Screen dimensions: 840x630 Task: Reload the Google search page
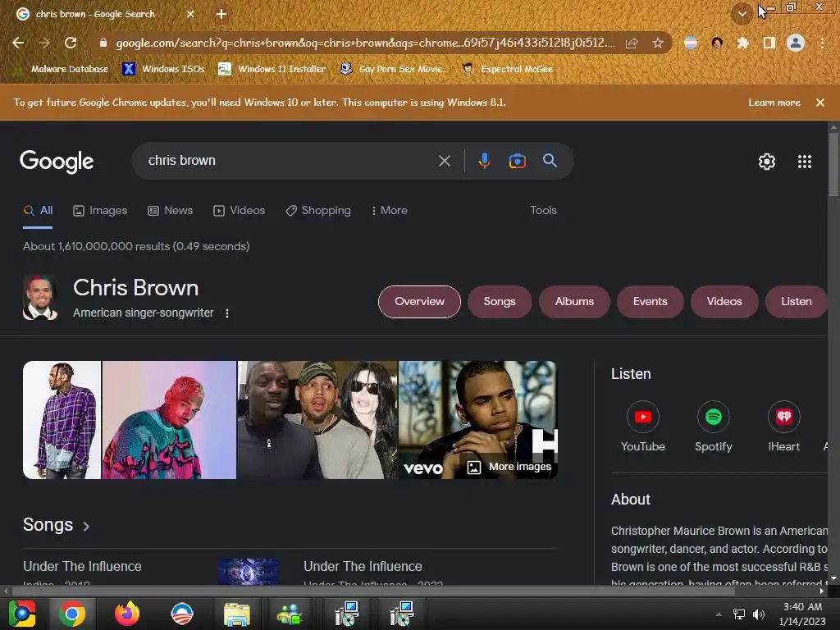[71, 43]
